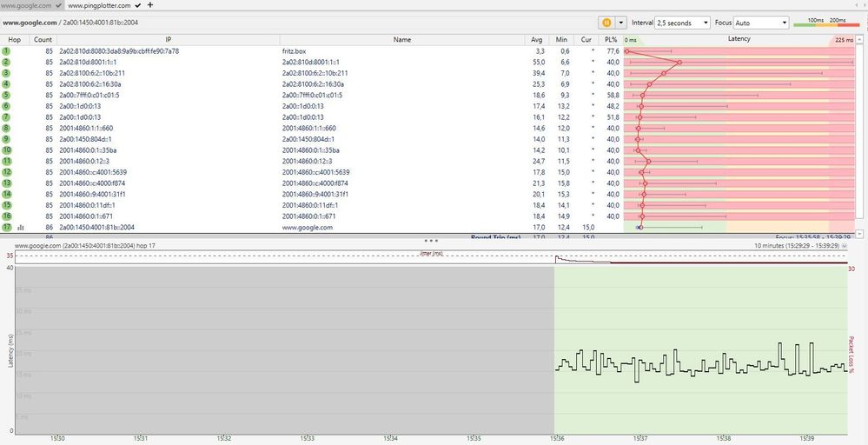The width and height of the screenshot is (868, 445).
Task: Click the www.google.com name in hop 17
Action: (x=308, y=227)
